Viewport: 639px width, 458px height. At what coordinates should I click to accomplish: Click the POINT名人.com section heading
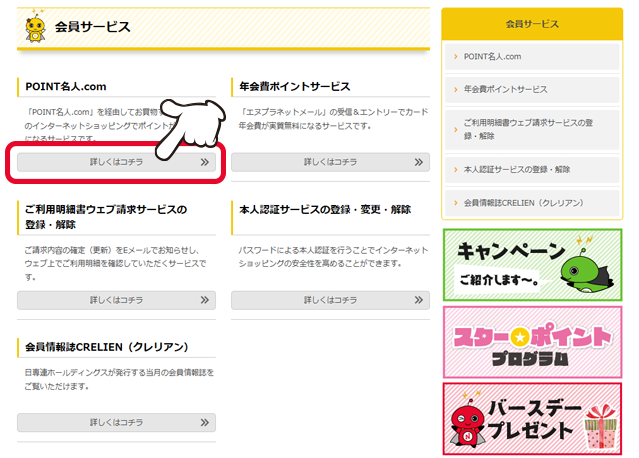point(66,86)
